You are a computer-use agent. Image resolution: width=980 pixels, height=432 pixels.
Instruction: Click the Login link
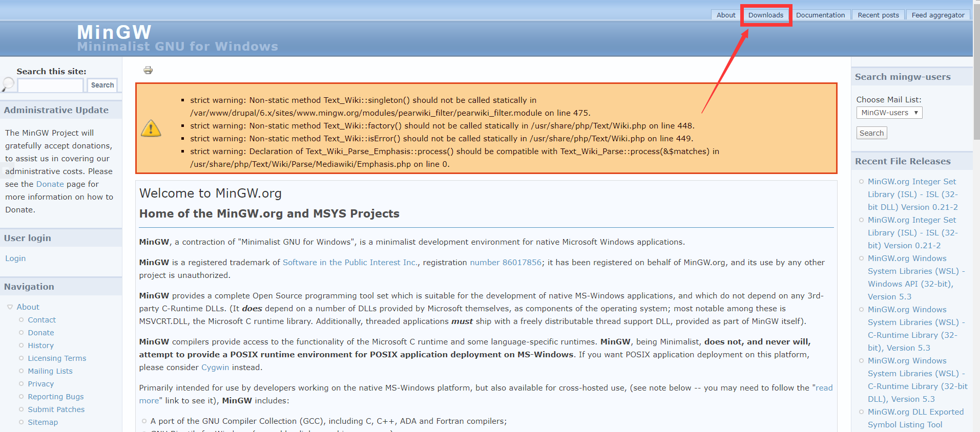point(15,258)
